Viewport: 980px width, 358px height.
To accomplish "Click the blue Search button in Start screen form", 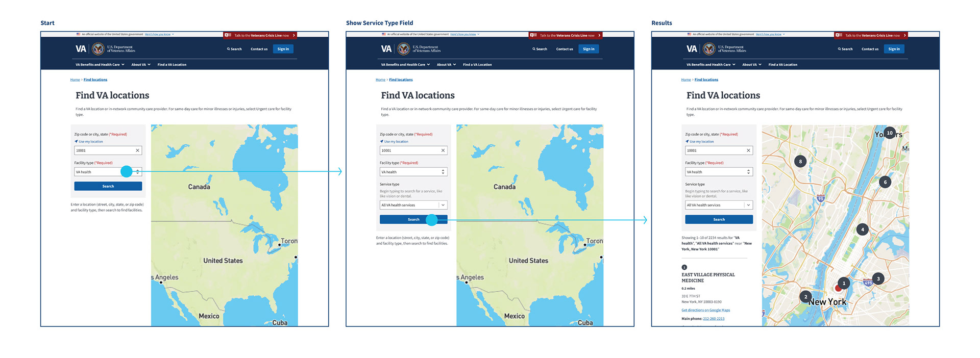I will coord(108,186).
